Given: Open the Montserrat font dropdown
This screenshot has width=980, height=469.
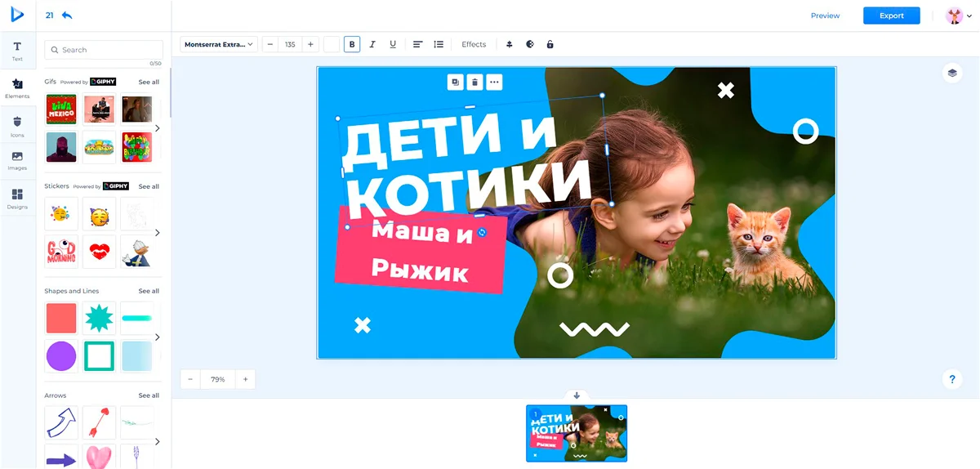Looking at the screenshot, I should pos(219,44).
